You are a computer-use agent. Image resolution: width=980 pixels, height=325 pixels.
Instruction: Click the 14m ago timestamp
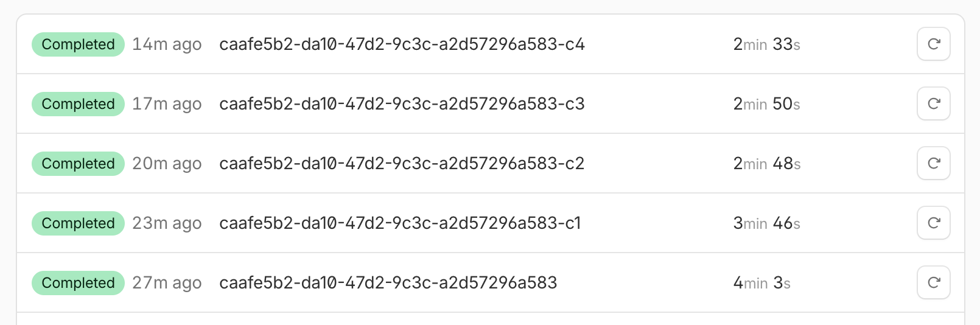[167, 44]
